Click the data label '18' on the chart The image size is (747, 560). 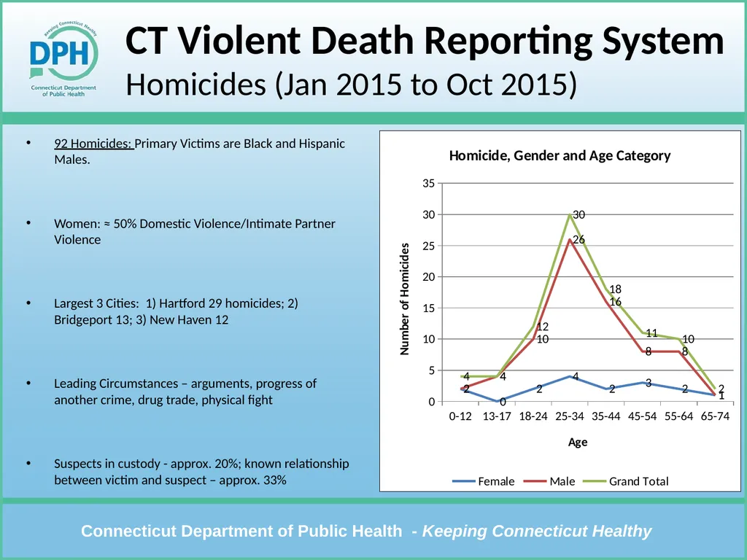tap(615, 289)
